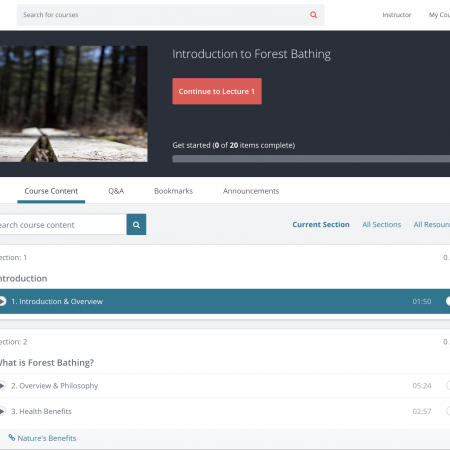Click the Section: 1 label
Screen dimensions: 450x450
[13, 258]
